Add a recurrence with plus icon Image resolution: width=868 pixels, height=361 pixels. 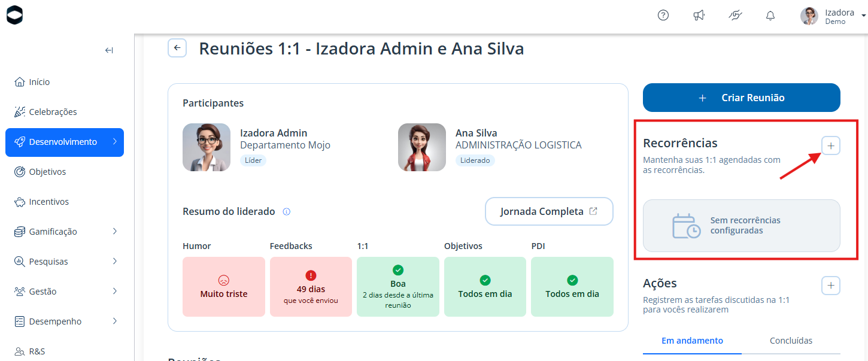(x=831, y=145)
